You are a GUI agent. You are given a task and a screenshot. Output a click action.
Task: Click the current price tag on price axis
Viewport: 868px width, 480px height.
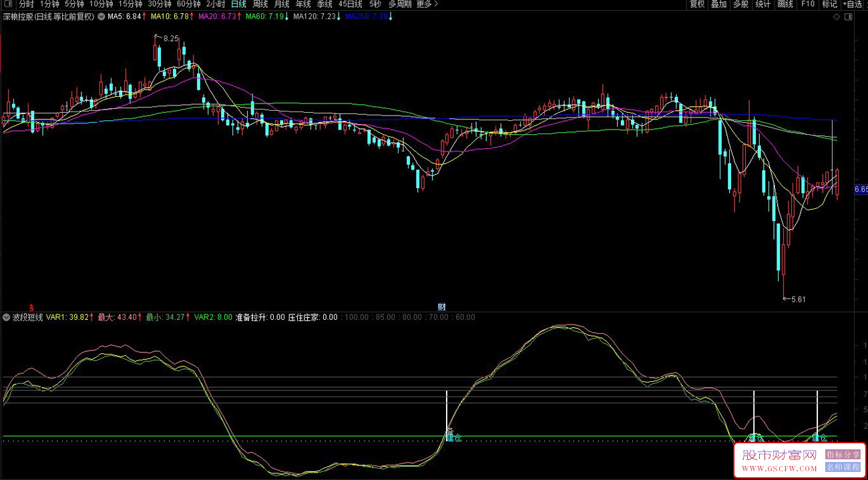coord(861,190)
